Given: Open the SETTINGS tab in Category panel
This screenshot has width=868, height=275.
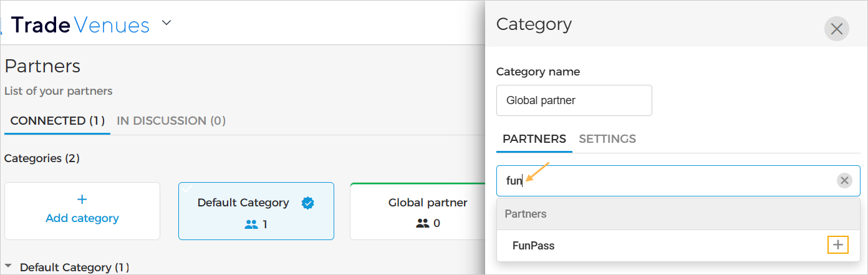Looking at the screenshot, I should 607,139.
